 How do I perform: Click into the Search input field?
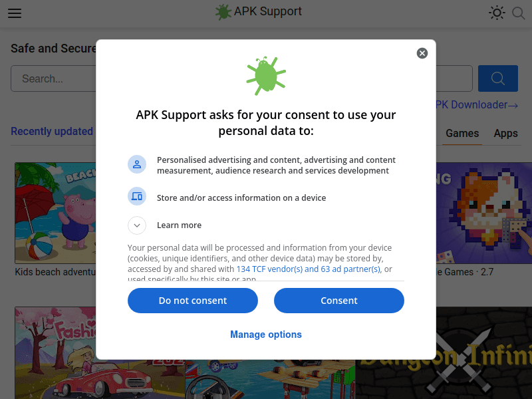click(54, 78)
